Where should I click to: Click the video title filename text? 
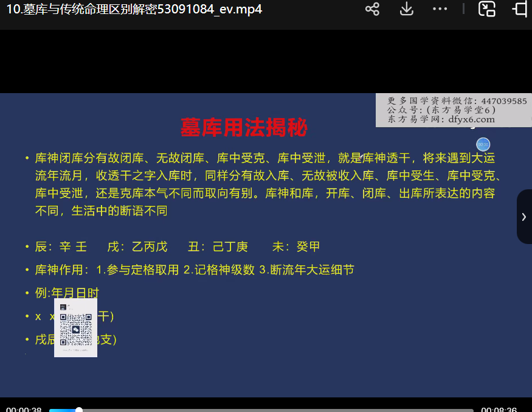(x=134, y=10)
